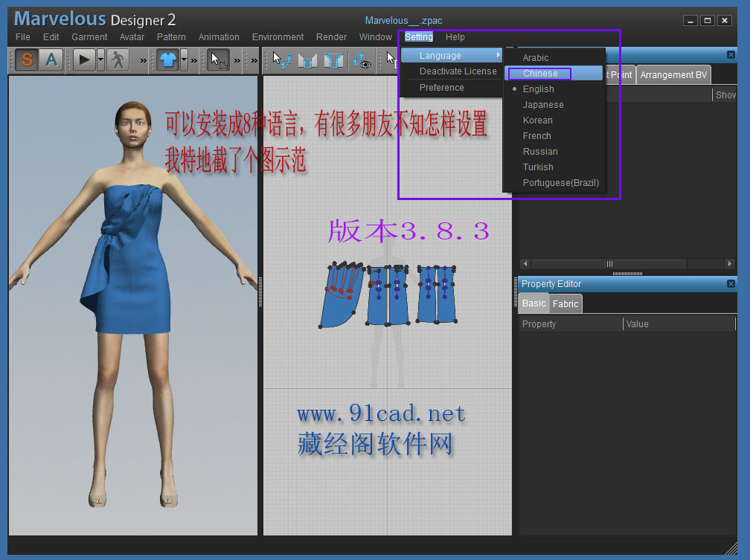Open the Window menu
Image resolution: width=750 pixels, height=560 pixels.
375,37
